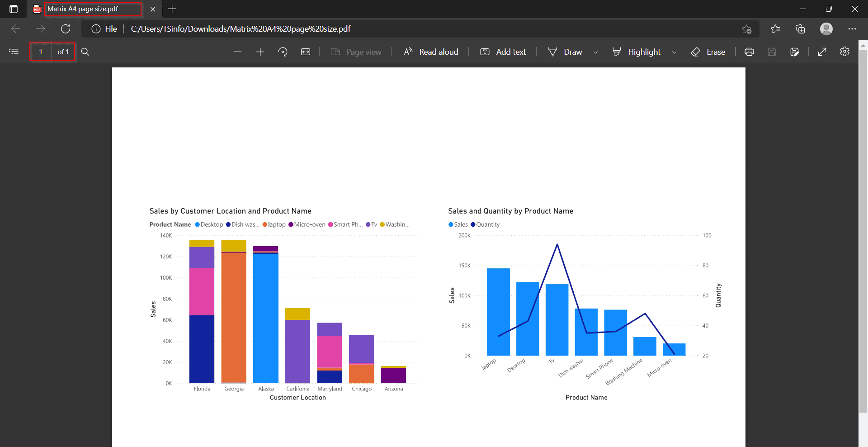Screen dimensions: 868x447
Task: Open the Highlight color options
Action: [674, 52]
